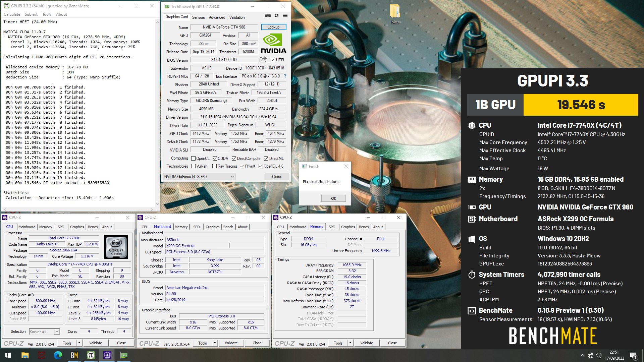The height and width of the screenshot is (362, 644).
Task: Open File Explorer from the taskbar
Action: pyautogui.click(x=25, y=355)
